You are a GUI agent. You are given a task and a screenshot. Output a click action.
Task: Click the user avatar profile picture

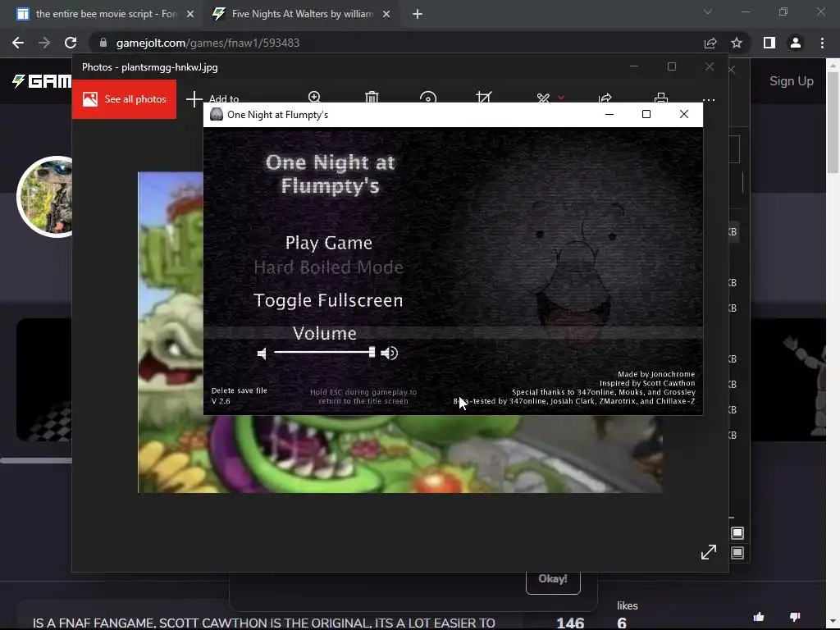tap(45, 197)
